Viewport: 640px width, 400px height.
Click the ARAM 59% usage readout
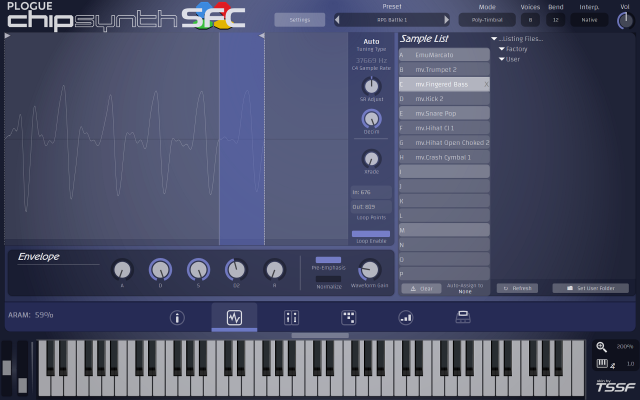31,315
